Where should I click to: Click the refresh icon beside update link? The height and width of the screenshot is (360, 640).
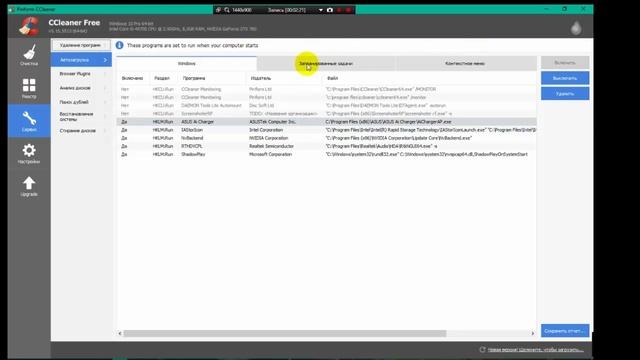tap(482, 349)
